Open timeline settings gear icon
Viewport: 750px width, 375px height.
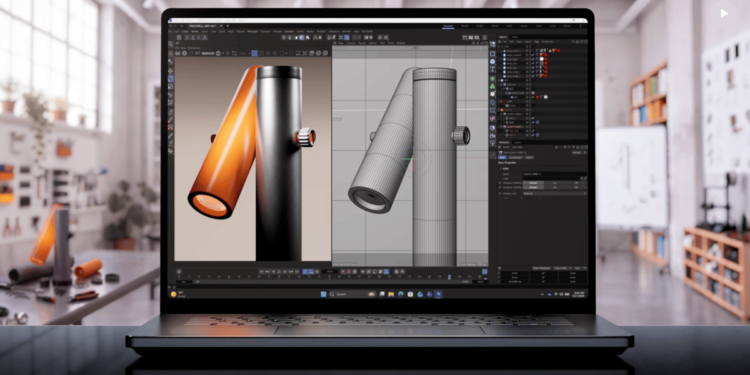click(x=179, y=272)
